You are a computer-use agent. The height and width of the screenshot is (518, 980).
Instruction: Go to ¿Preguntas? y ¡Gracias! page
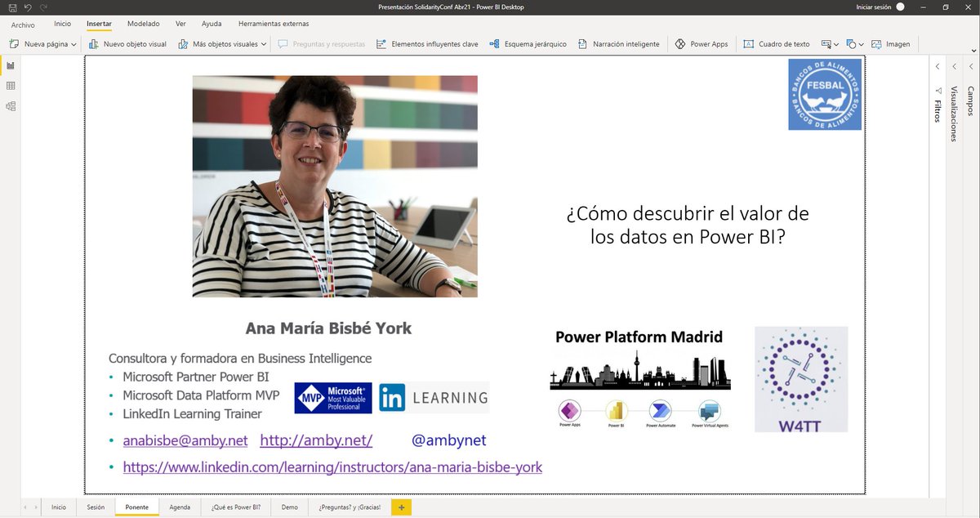tap(350, 507)
